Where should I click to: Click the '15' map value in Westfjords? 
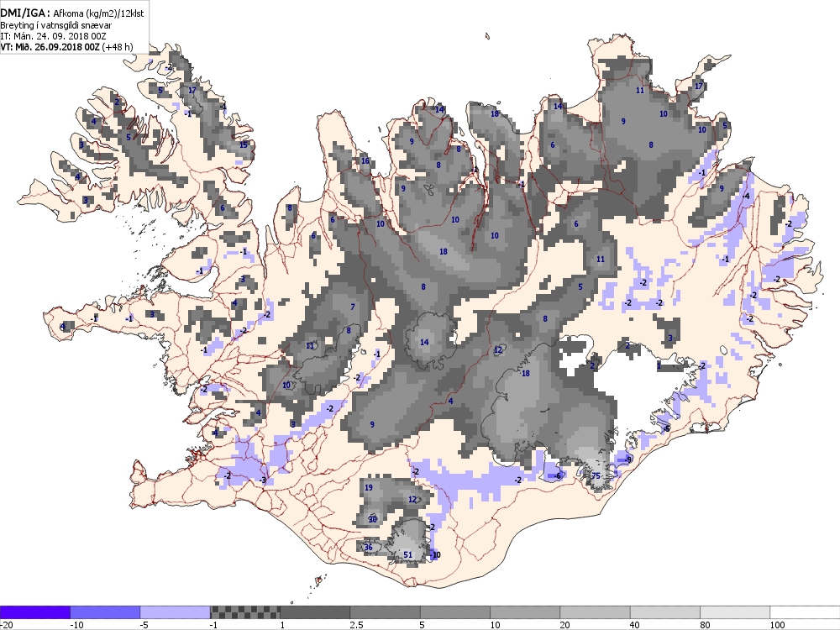(244, 144)
